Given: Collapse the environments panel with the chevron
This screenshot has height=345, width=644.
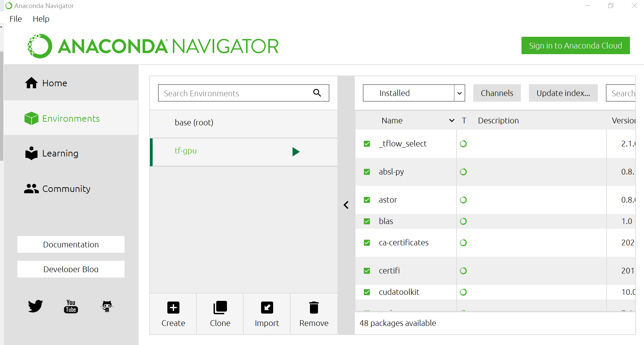Looking at the screenshot, I should (x=346, y=205).
